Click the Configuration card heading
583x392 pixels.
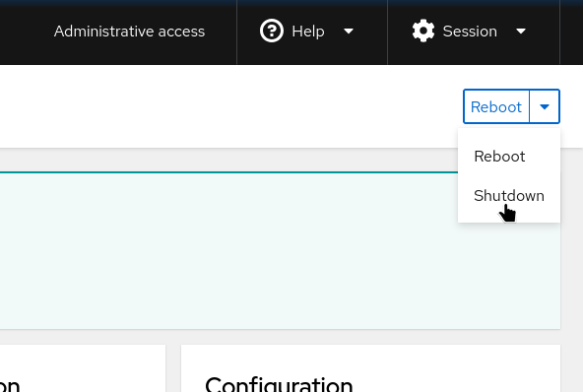click(279, 384)
